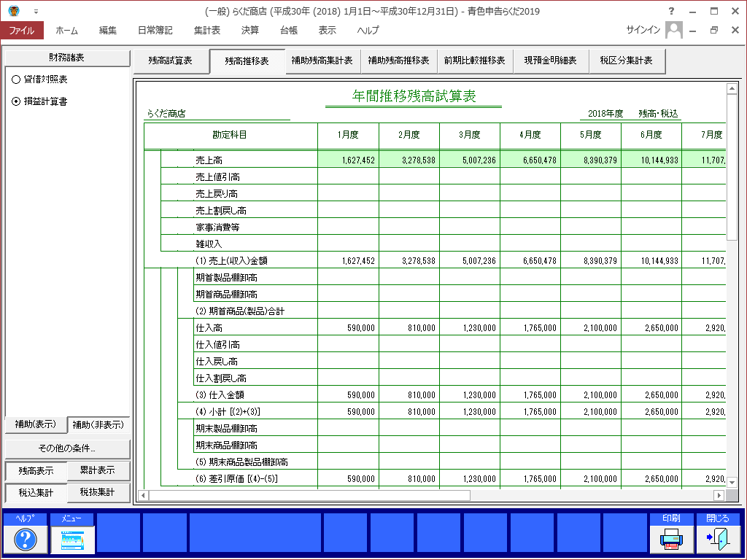Select (6) 差引原価 [(4)-(5)] row
Image resolution: width=747 pixels, height=560 pixels.
pos(236,478)
